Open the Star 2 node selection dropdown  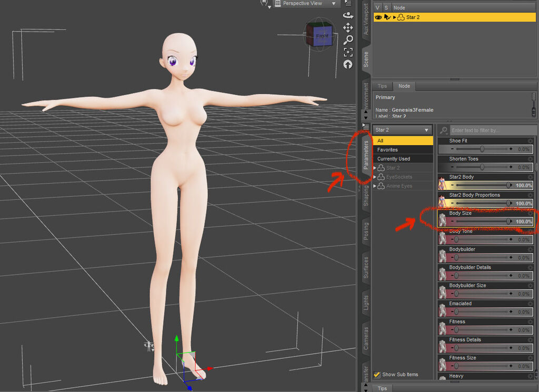[x=402, y=130]
